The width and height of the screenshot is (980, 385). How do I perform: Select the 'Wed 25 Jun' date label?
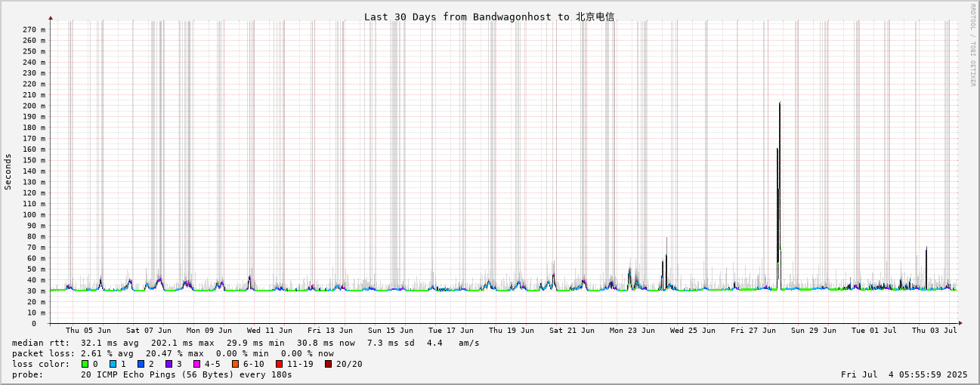click(693, 330)
